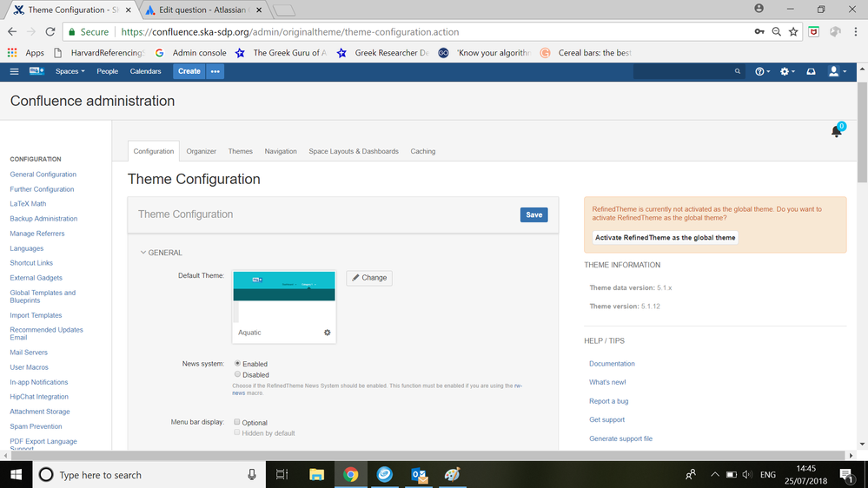Screen dimensions: 868x488
Task: Open the People menu item
Action: pos(108,71)
